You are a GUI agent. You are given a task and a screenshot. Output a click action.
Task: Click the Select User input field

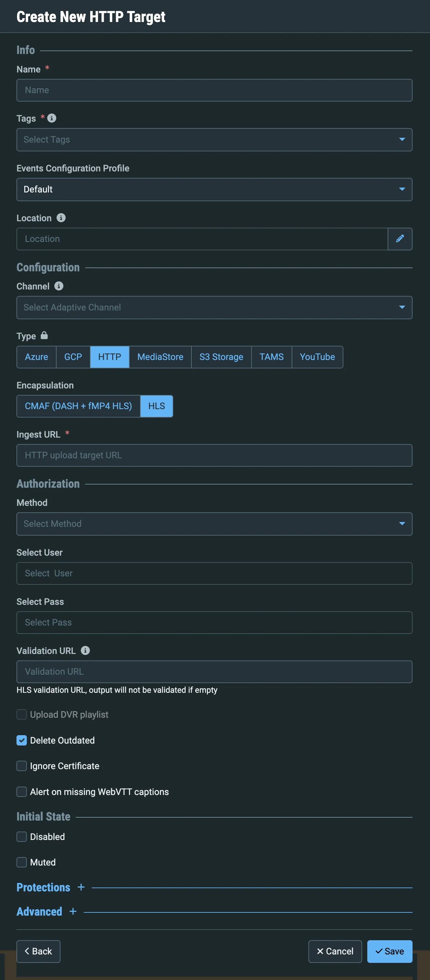tap(214, 573)
